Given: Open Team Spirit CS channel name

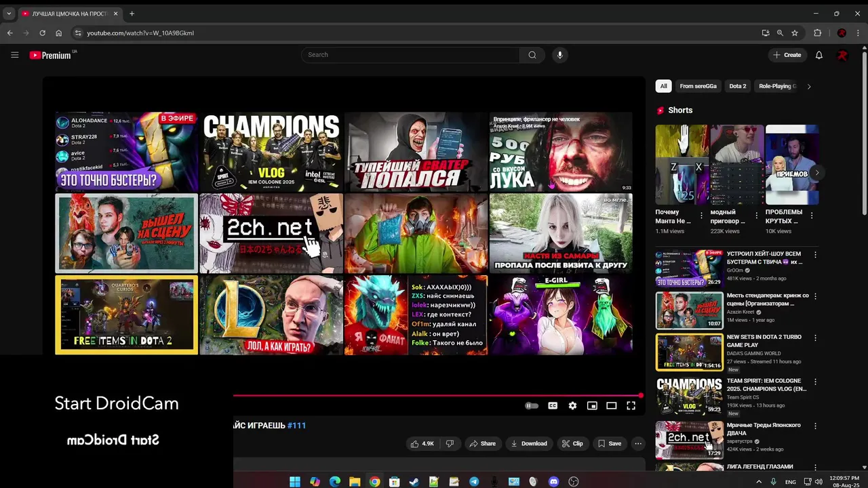Looking at the screenshot, I should pos(744,397).
